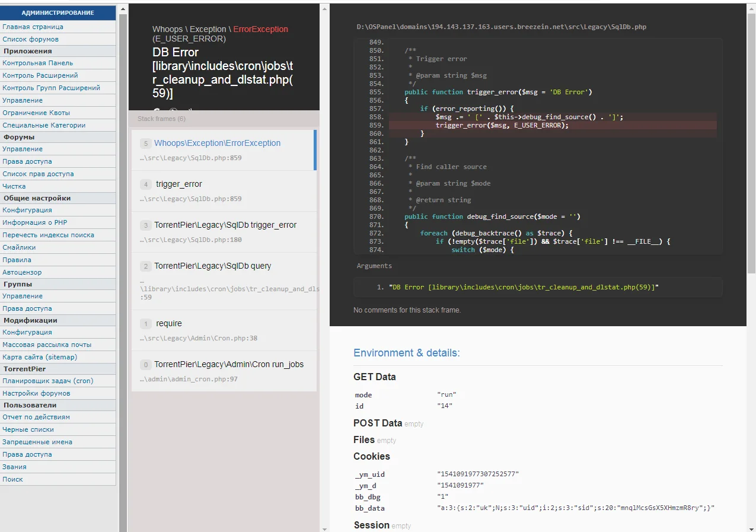
Task: Open the Главная страница admin link
Action: click(x=33, y=27)
